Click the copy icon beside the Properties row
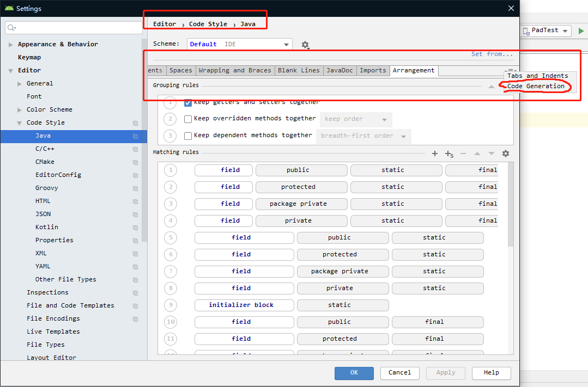 click(135, 241)
